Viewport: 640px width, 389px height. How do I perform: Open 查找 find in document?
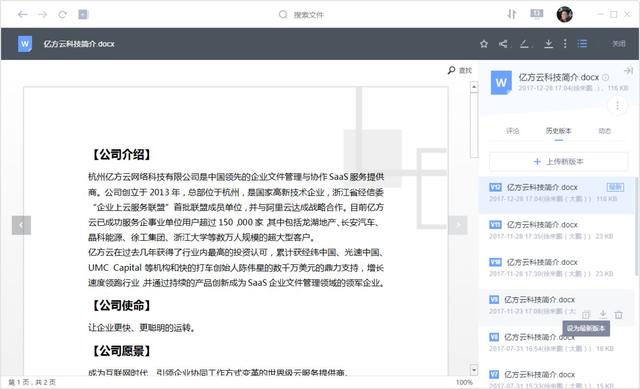click(x=460, y=70)
